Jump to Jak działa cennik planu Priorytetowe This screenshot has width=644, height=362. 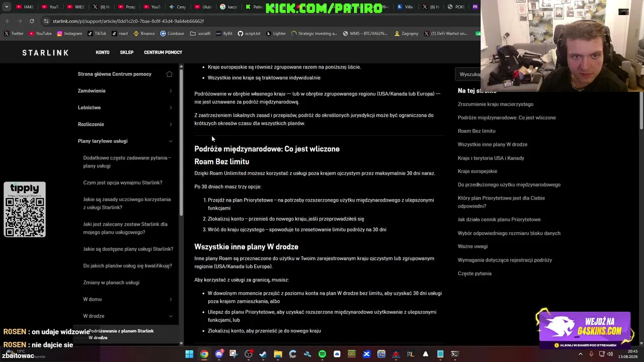(499, 220)
